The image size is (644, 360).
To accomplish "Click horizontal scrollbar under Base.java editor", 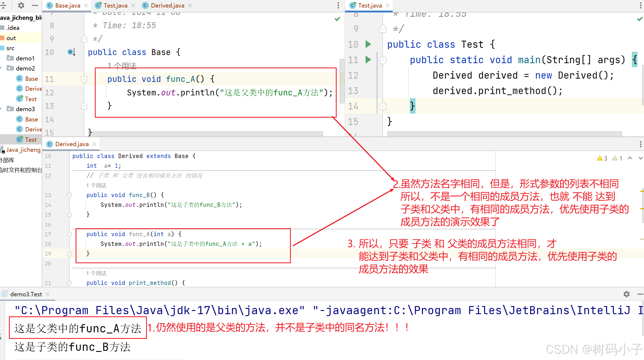I will [206, 134].
